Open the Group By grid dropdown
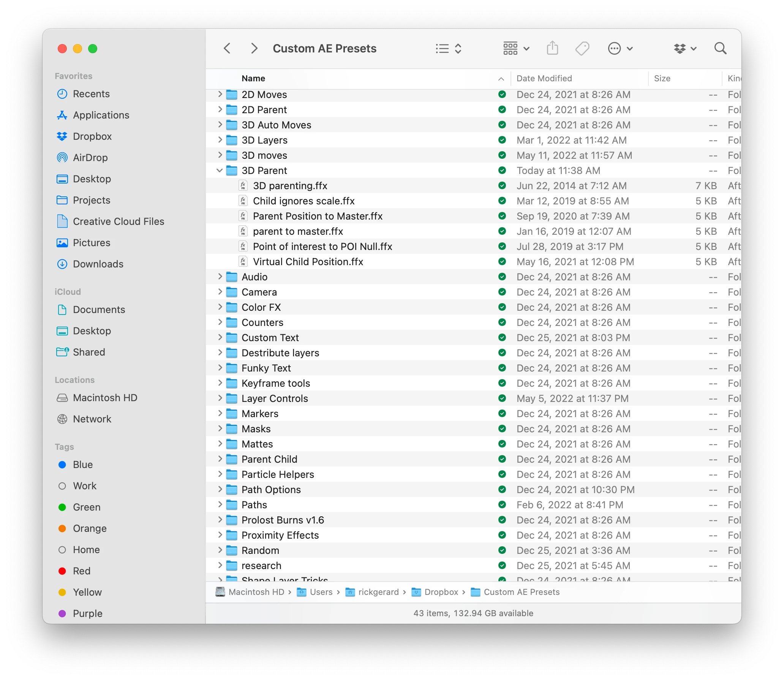Viewport: 784px width, 680px height. coord(516,48)
